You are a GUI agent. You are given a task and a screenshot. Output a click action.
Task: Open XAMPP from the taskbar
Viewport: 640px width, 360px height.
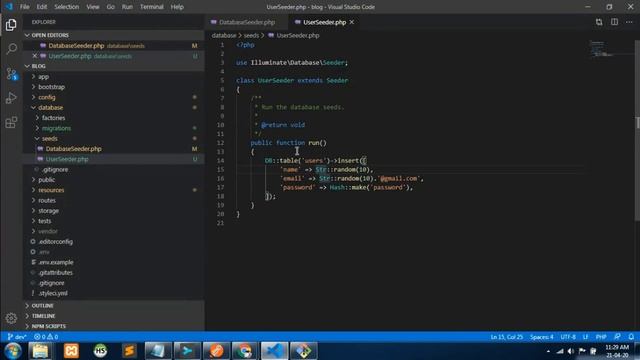(71, 351)
